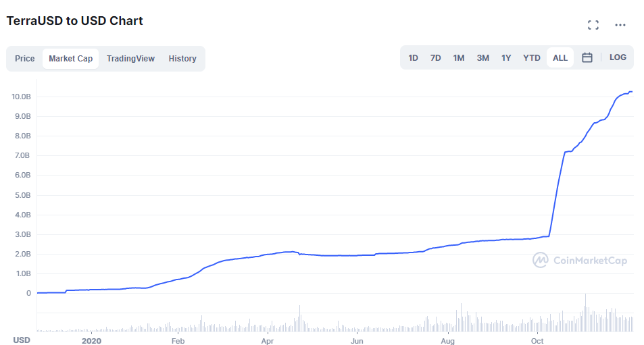Image resolution: width=644 pixels, height=345 pixels.
Task: Click the 9.0B y-axis label
Action: (22, 117)
